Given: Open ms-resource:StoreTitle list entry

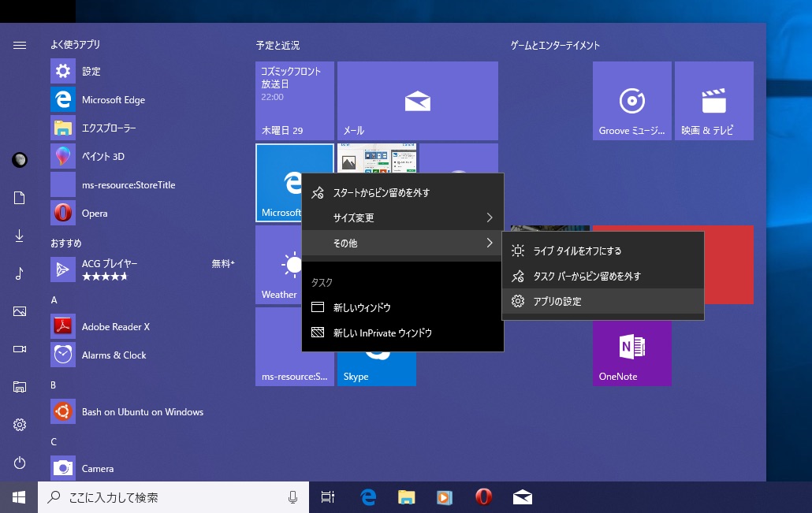Looking at the screenshot, I should tap(143, 185).
